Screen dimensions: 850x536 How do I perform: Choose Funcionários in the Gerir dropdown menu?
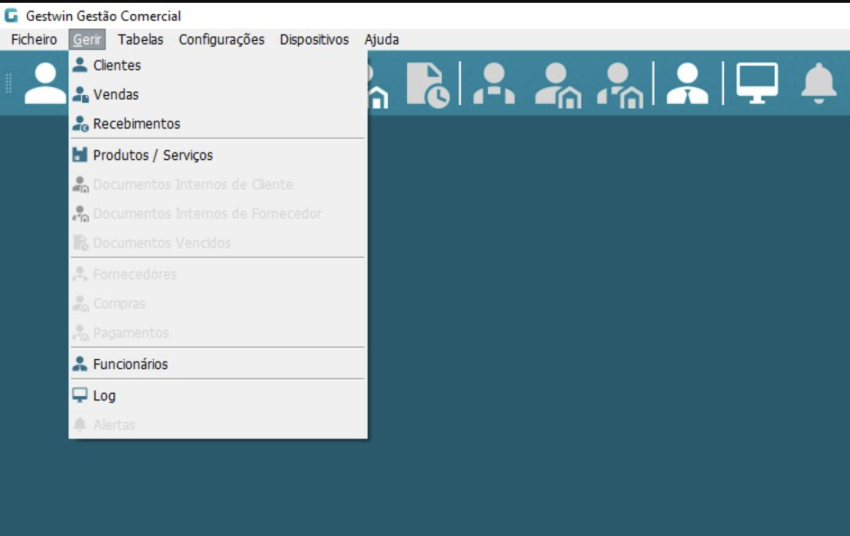coord(130,364)
